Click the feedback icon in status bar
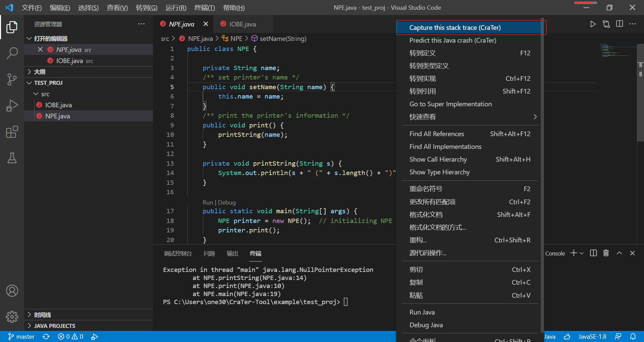The image size is (644, 342). [618, 337]
